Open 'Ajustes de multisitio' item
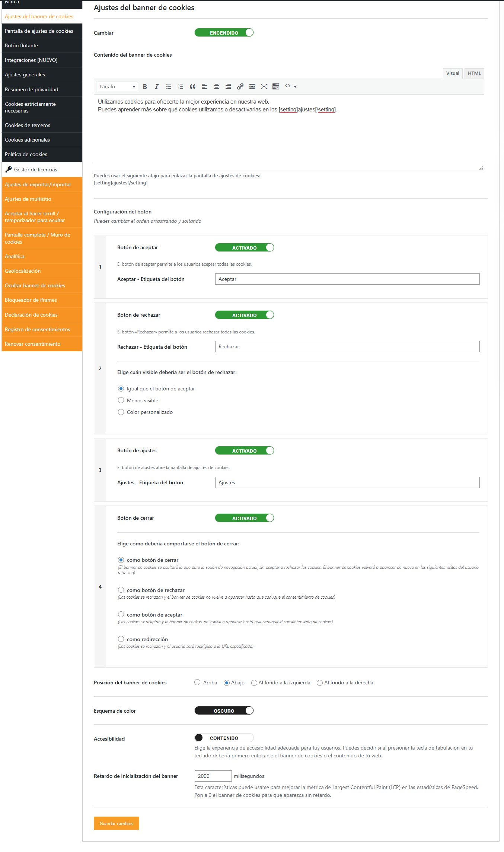 (x=42, y=199)
